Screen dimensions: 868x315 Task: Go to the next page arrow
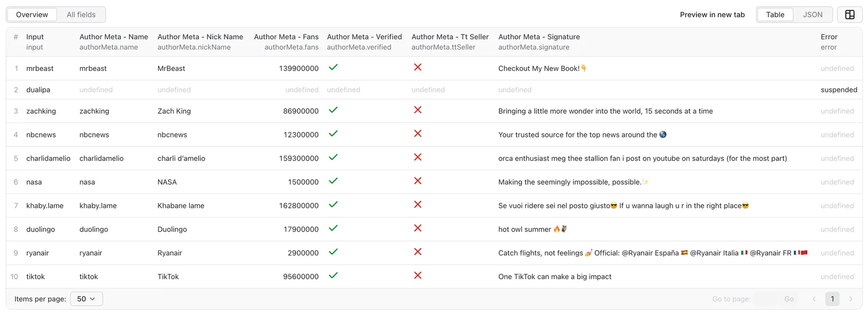(851, 299)
